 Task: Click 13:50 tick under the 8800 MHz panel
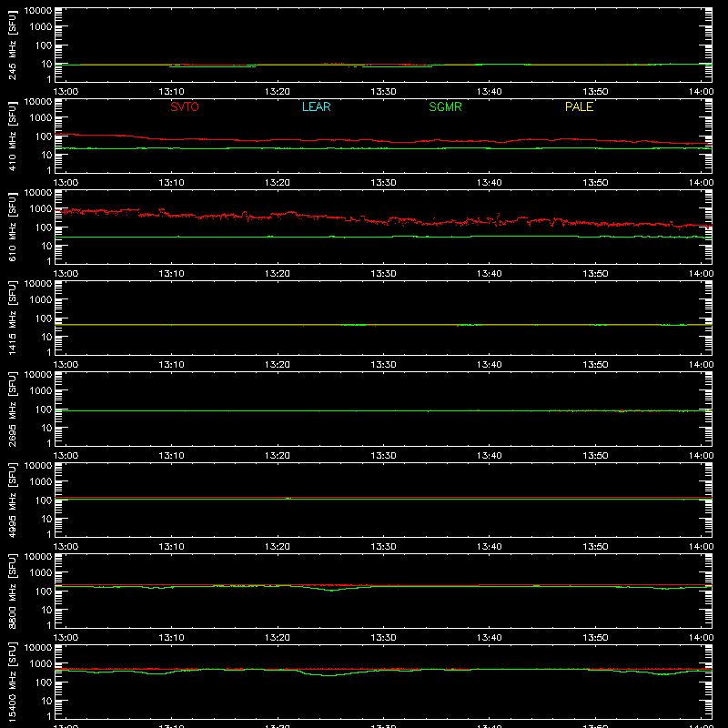595,638
